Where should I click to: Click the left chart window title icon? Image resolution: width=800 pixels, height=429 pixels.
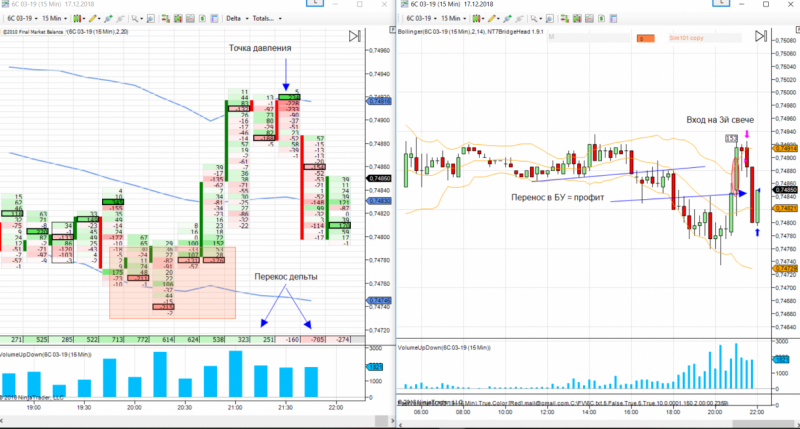5,4
